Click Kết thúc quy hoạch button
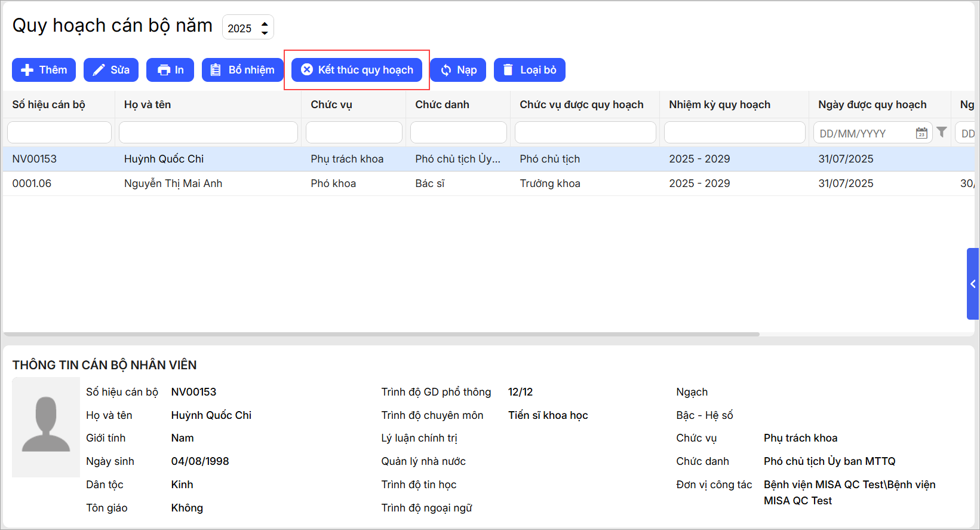 [357, 70]
